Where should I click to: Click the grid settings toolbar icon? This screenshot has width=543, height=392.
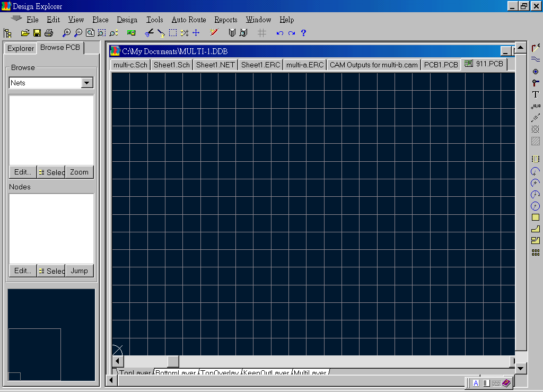pos(261,33)
